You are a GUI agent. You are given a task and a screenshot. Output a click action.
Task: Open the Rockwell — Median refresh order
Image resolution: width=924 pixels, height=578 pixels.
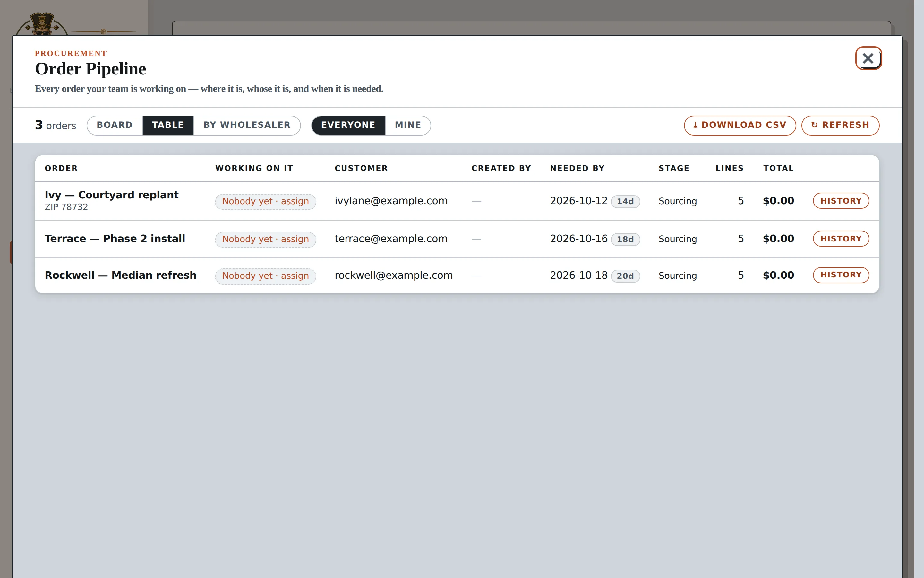tap(121, 275)
